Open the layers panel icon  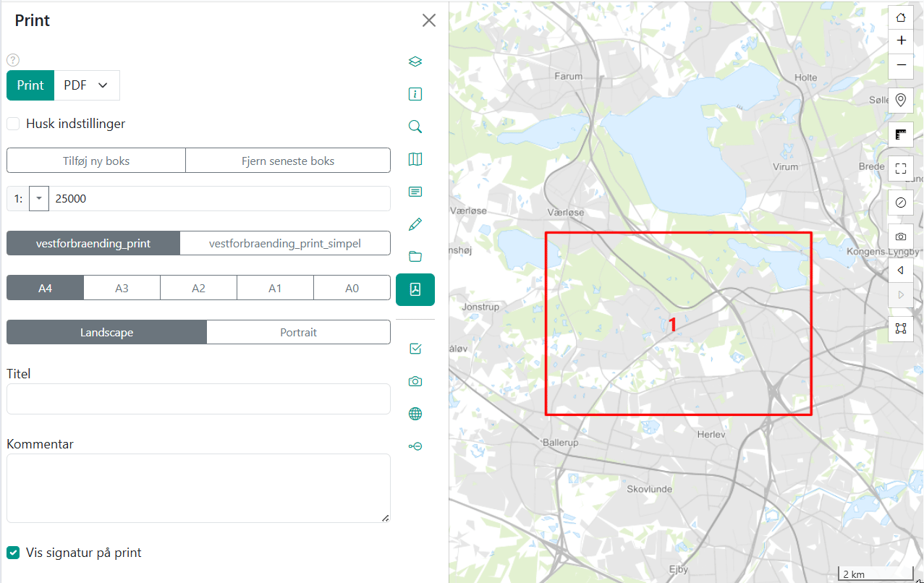(x=415, y=61)
